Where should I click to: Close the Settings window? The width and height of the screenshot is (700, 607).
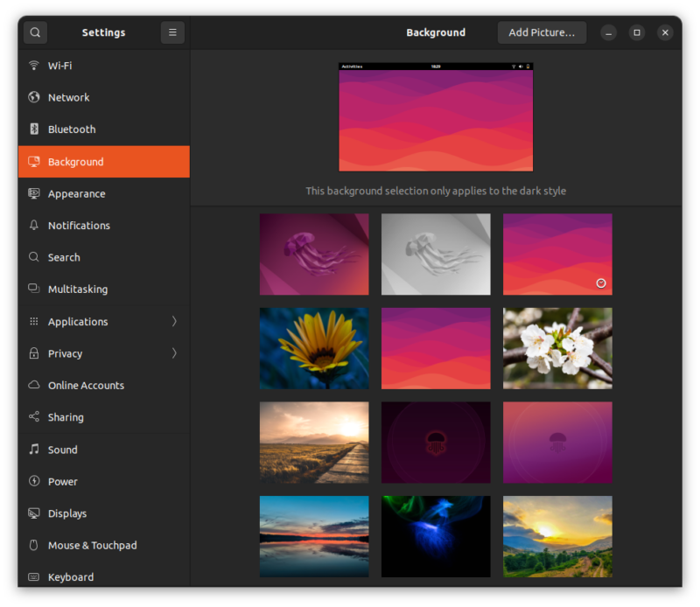[x=665, y=32]
